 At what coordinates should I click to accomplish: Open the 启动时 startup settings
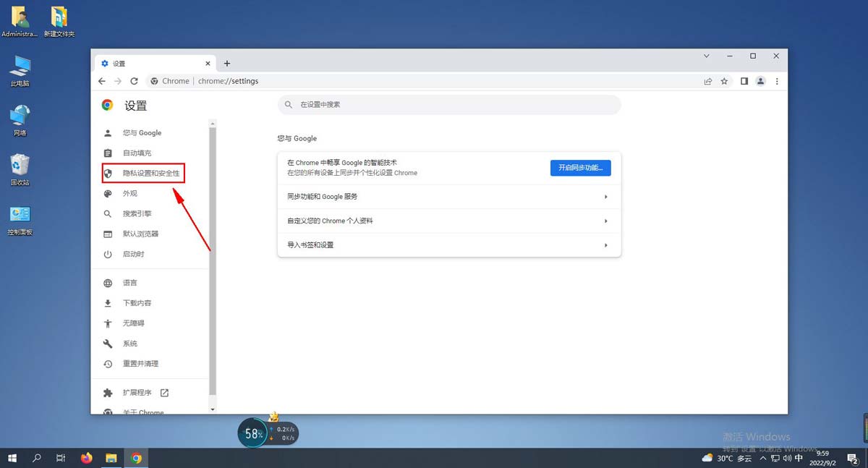(x=133, y=255)
